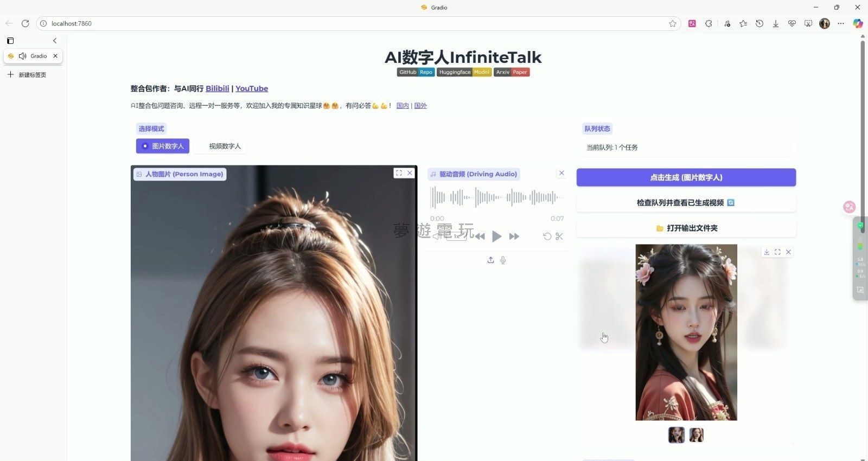This screenshot has width=868, height=461.
Task: Fast-forward the driving audio
Action: [x=514, y=236]
